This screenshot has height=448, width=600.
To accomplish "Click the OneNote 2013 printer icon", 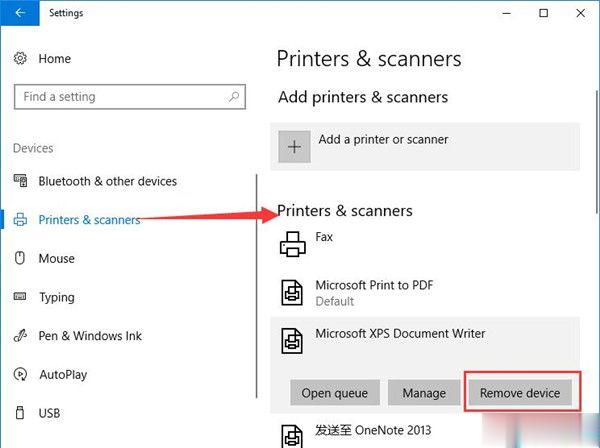I will tap(292, 436).
